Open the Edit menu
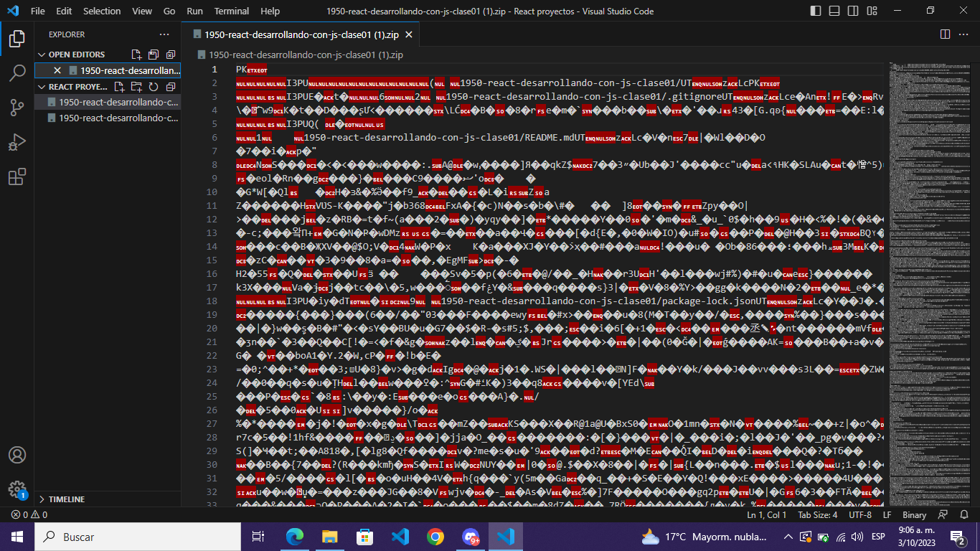Screen dimensions: 980x551 coord(64,11)
